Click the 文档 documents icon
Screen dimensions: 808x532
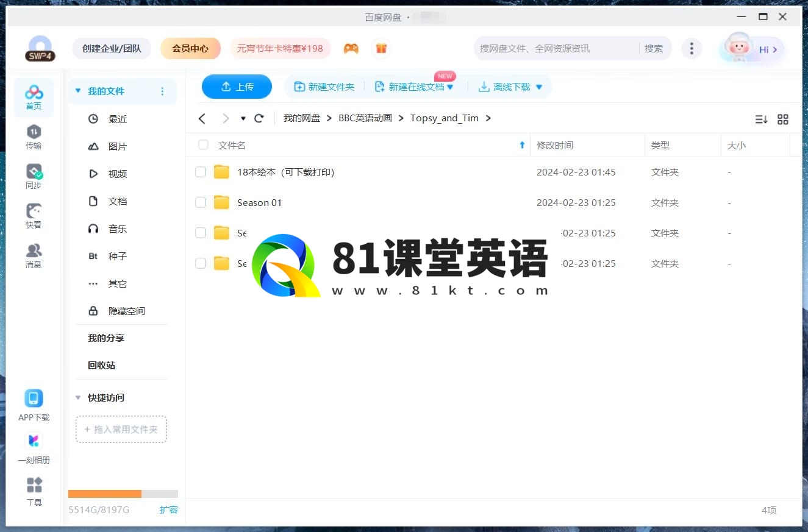[x=93, y=201]
